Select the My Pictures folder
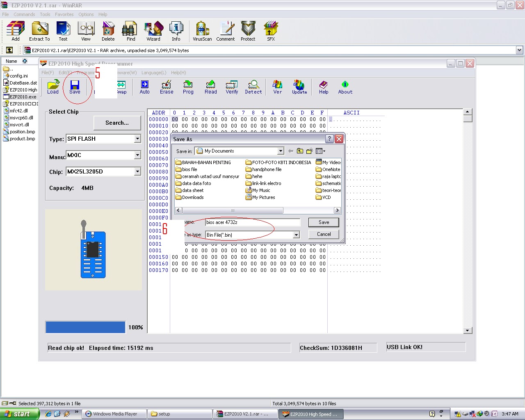The width and height of the screenshot is (525, 420). (260, 197)
